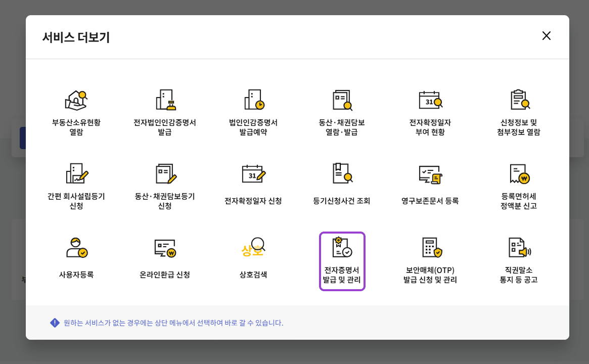Open 전자확정일자 부여 현황
589x364 pixels.
click(431, 109)
